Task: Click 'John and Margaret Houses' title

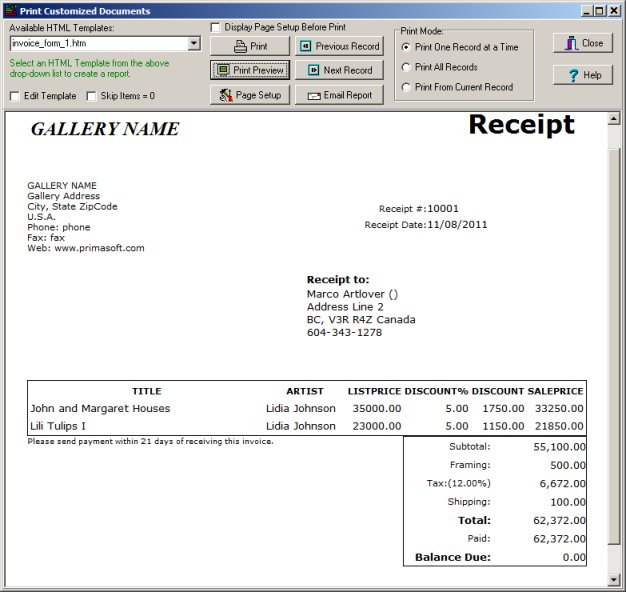Action: [100, 408]
